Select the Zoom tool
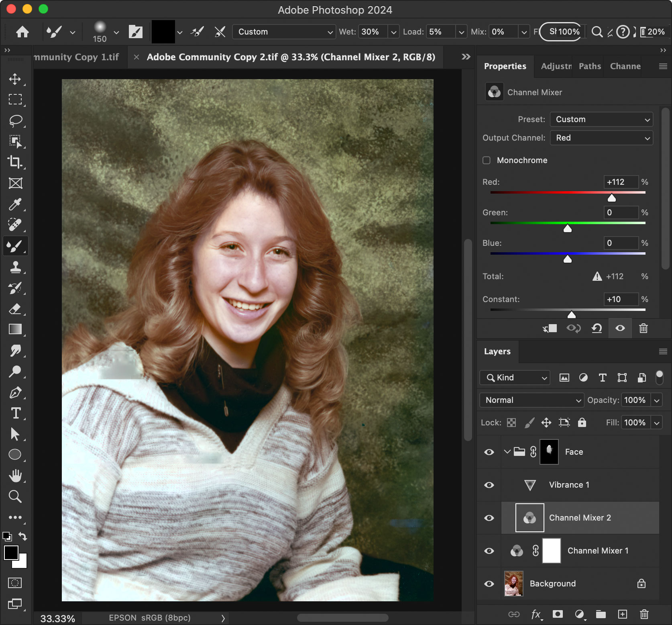This screenshot has width=672, height=625. [15, 497]
